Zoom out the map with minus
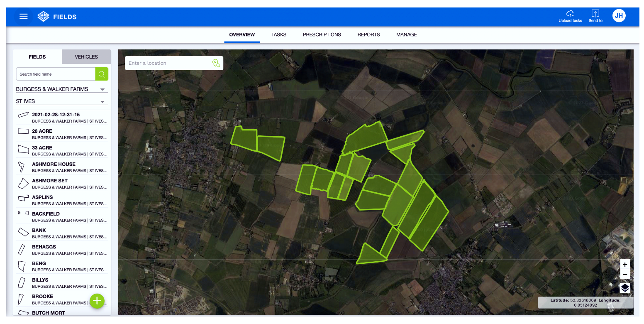 tap(625, 274)
